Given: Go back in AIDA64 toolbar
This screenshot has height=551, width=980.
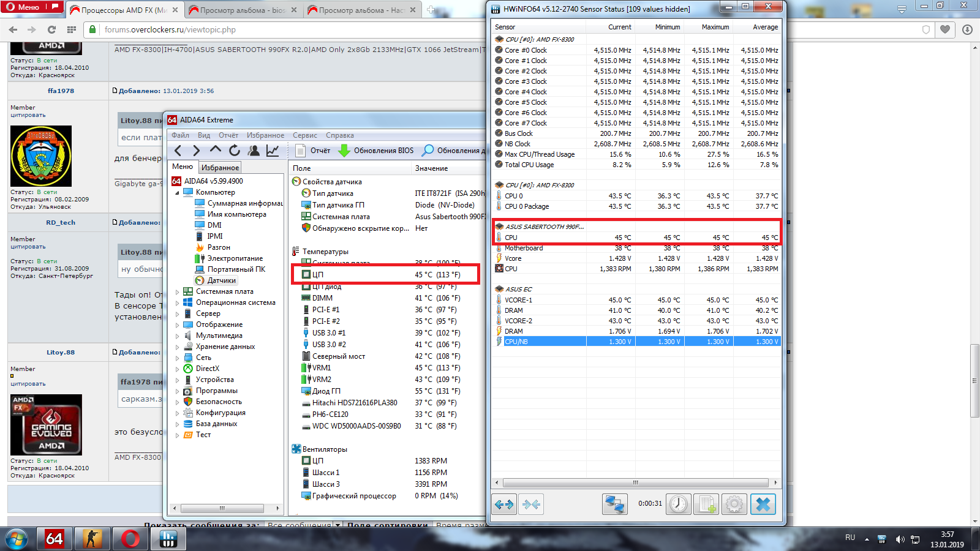Looking at the screenshot, I should pos(178,151).
